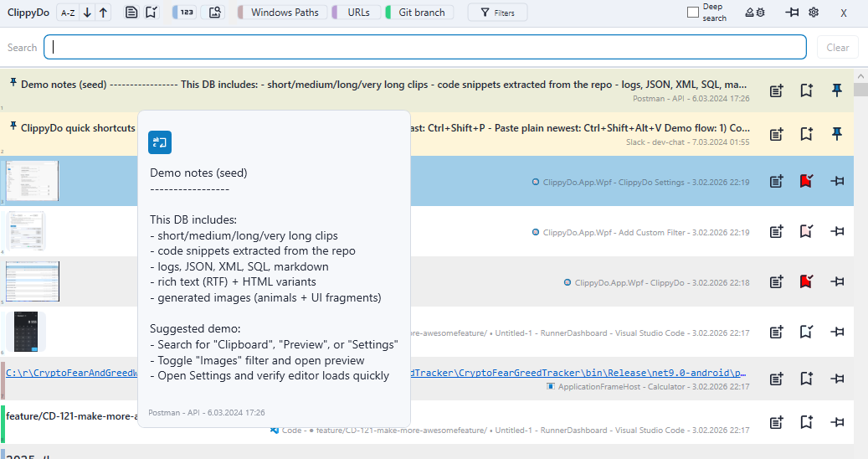The width and height of the screenshot is (868, 459).
Task: Edit the Demo notes clip via note icon
Action: [777, 90]
